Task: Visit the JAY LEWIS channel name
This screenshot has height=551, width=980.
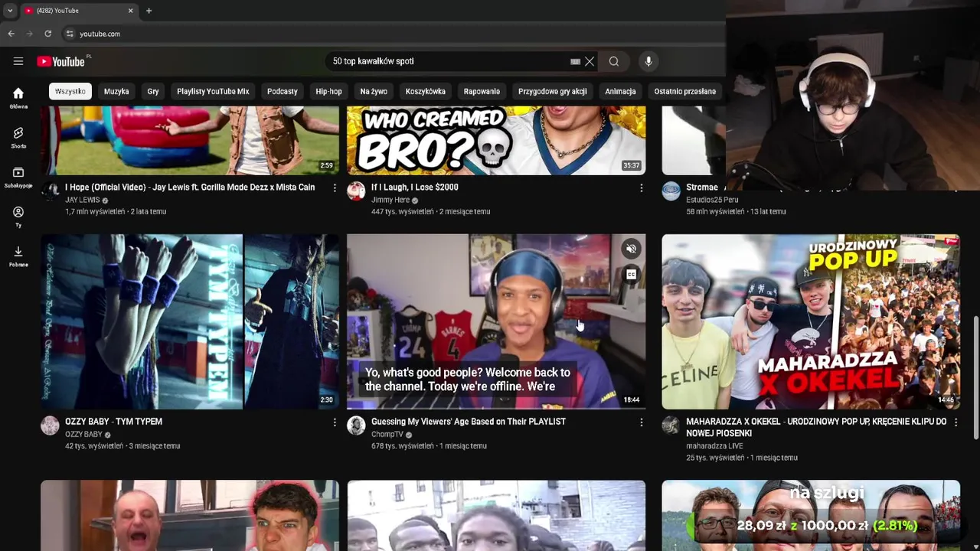Action: [83, 201]
